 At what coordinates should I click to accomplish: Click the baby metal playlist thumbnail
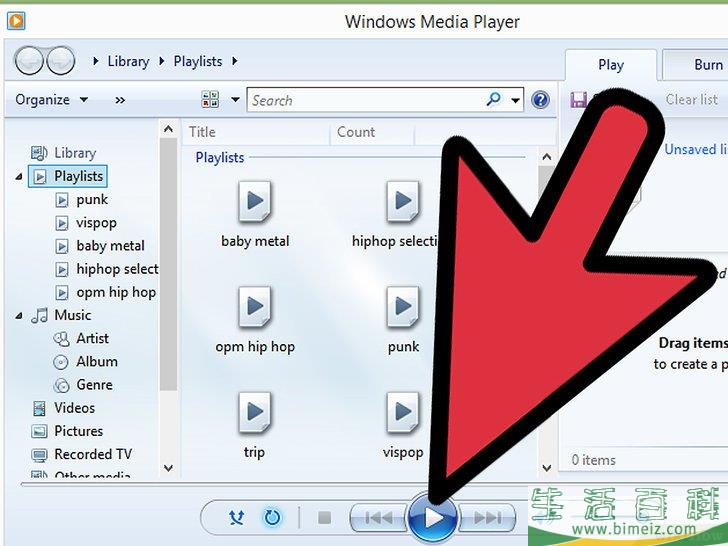pyautogui.click(x=255, y=202)
